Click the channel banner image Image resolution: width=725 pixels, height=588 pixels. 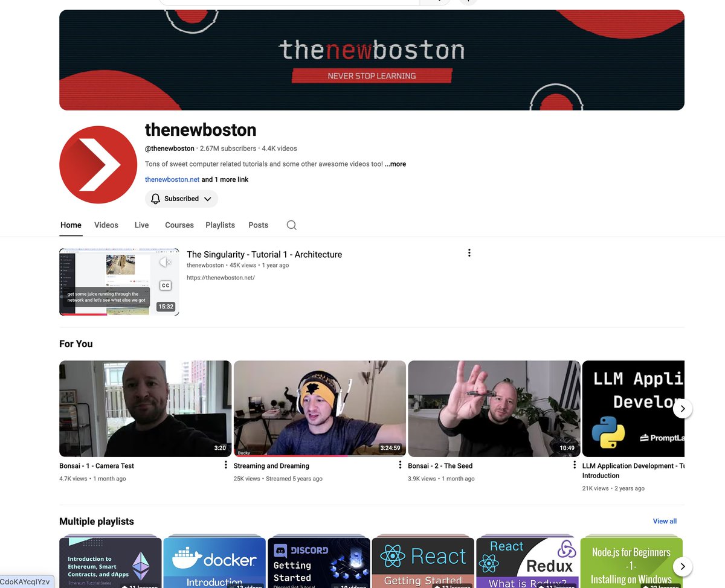pos(372,60)
